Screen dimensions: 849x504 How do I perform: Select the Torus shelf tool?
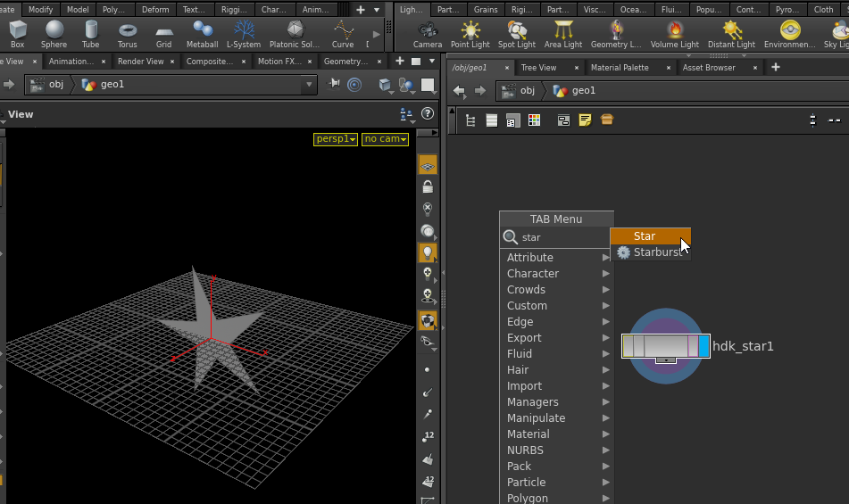point(128,34)
